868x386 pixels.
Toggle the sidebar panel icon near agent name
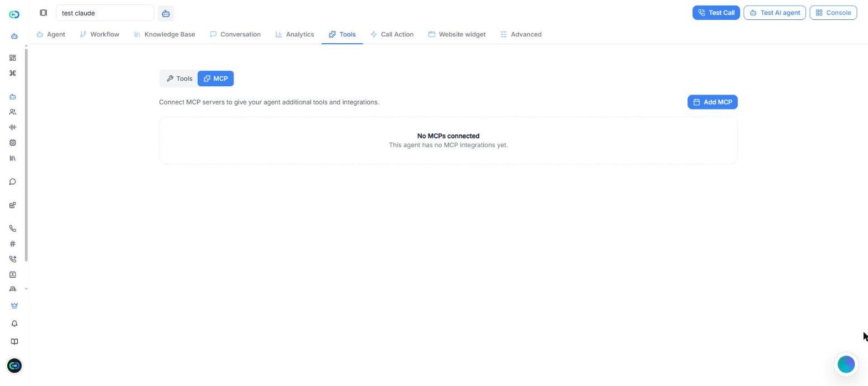(43, 13)
